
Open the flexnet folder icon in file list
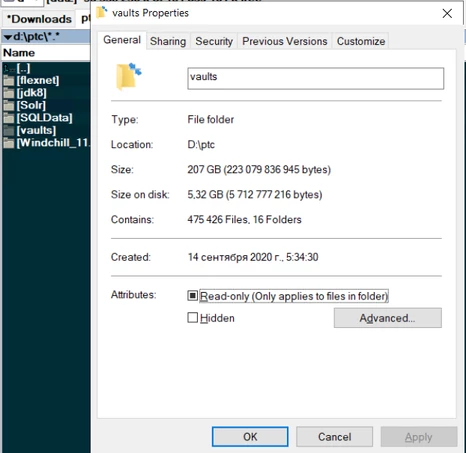(9, 81)
